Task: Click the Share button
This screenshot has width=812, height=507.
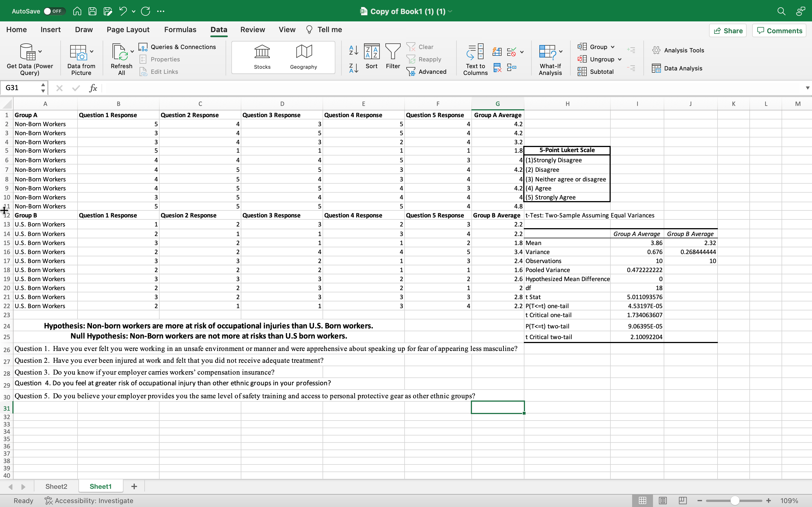Action: tap(727, 30)
